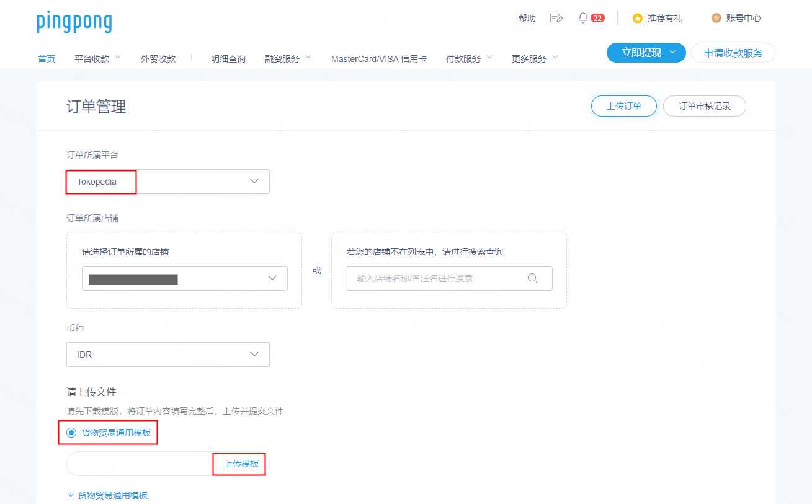Click the 上传模板 link
Viewport: 812px width, 504px height.
pyautogui.click(x=241, y=464)
